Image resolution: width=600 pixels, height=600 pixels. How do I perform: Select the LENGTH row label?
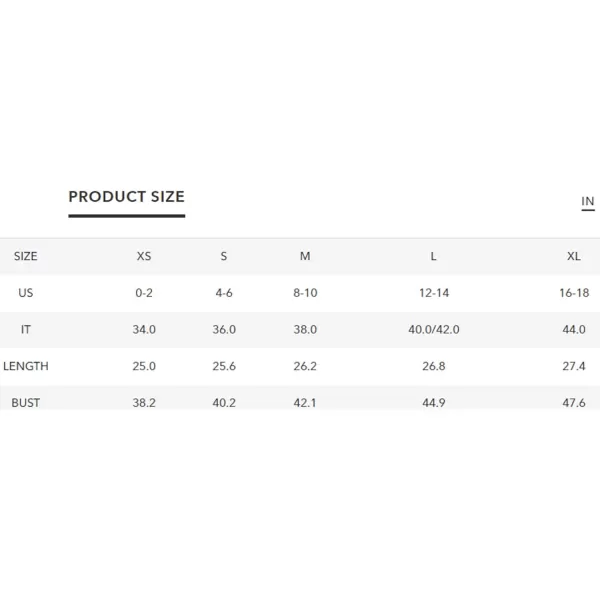pyautogui.click(x=26, y=366)
